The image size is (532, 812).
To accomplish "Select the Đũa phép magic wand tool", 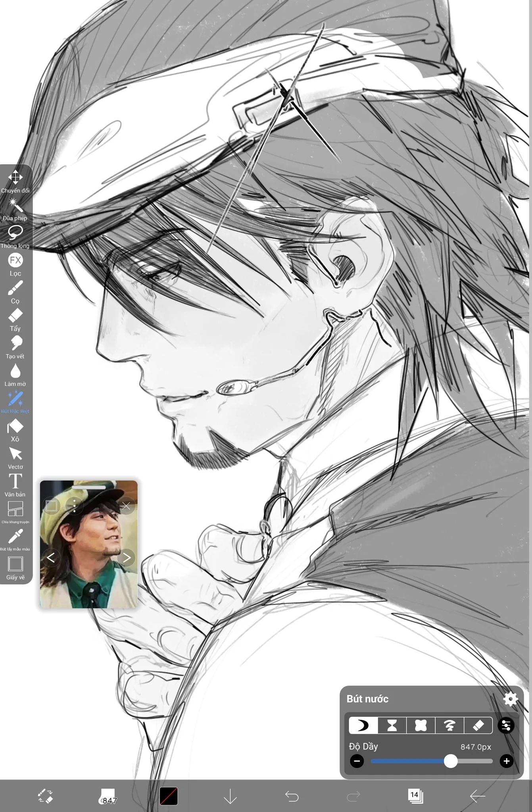I will click(15, 209).
